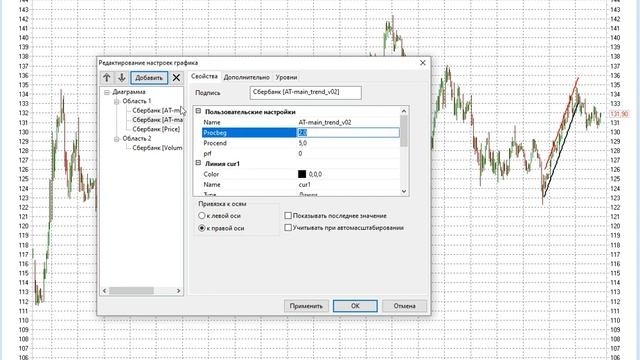Move selected item up with arrow icon
This screenshot has height=360, width=640.
pos(107,78)
